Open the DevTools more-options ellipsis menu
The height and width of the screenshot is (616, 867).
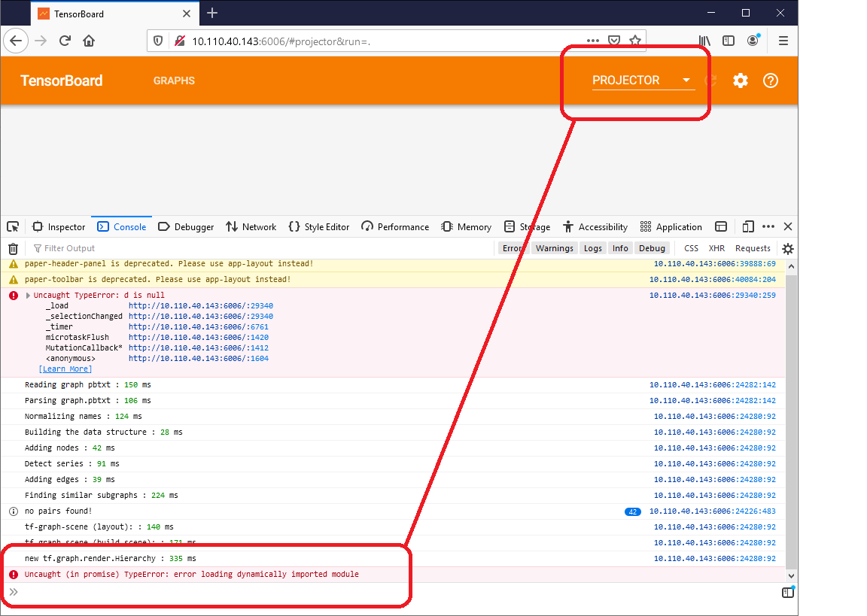click(x=768, y=226)
